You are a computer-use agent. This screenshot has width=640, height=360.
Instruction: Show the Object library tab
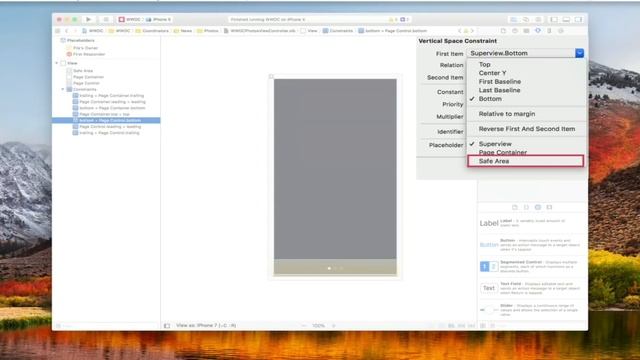[538, 207]
